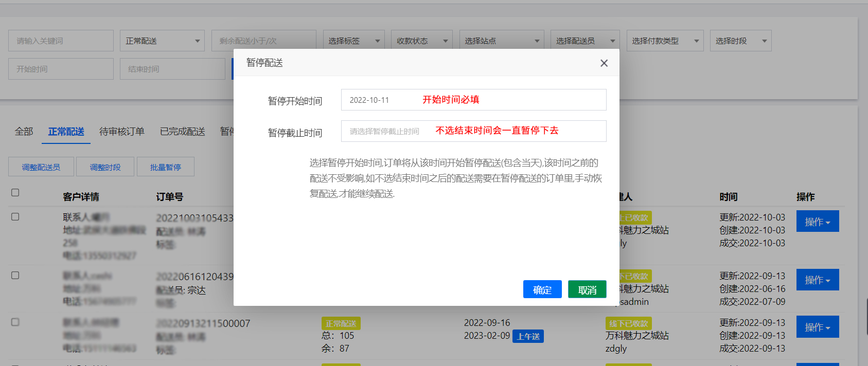Open the 已完成配送 tab
The image size is (868, 366).
click(x=183, y=132)
